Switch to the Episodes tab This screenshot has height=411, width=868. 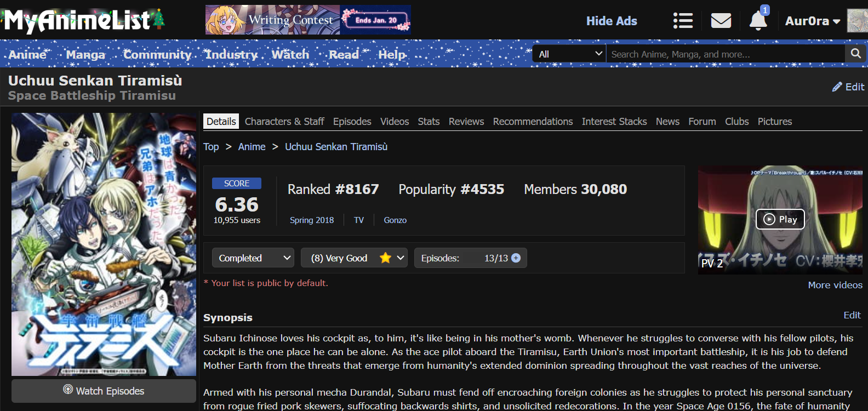pos(352,122)
